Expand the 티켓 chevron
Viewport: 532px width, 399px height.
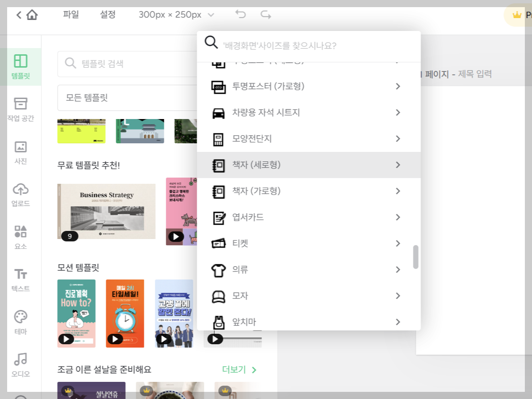pyautogui.click(x=398, y=243)
